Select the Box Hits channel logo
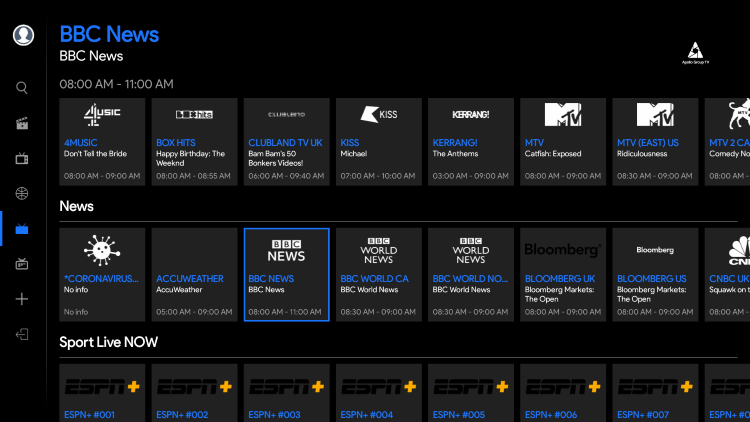 point(194,114)
